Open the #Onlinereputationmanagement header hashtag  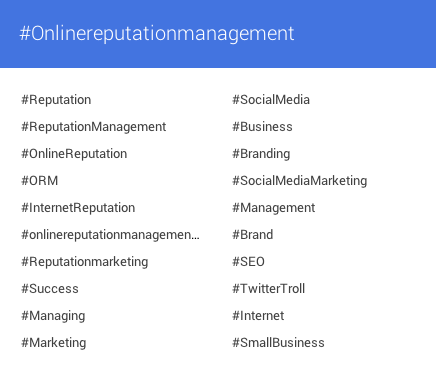[x=157, y=34]
